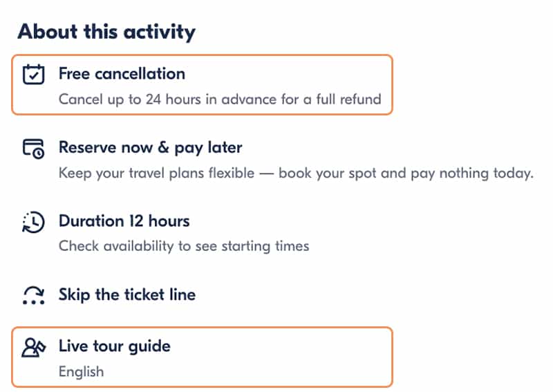Click the Skip the ticket line icon

[33, 295]
